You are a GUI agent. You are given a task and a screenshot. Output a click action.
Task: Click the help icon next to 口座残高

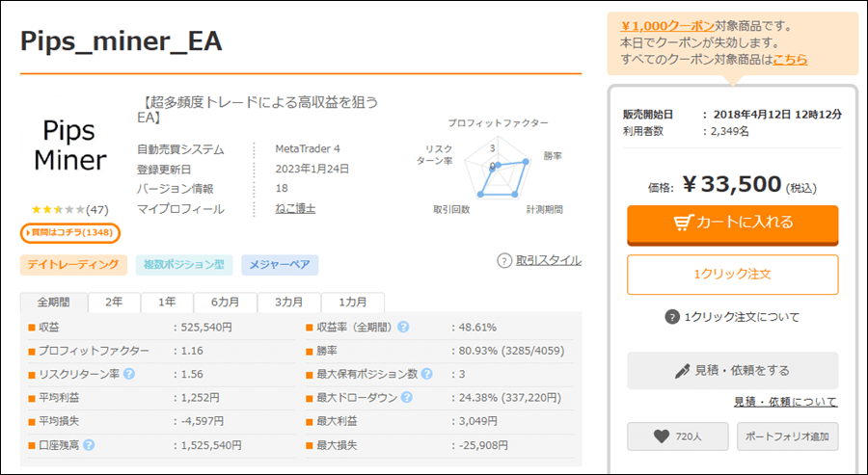tap(89, 445)
